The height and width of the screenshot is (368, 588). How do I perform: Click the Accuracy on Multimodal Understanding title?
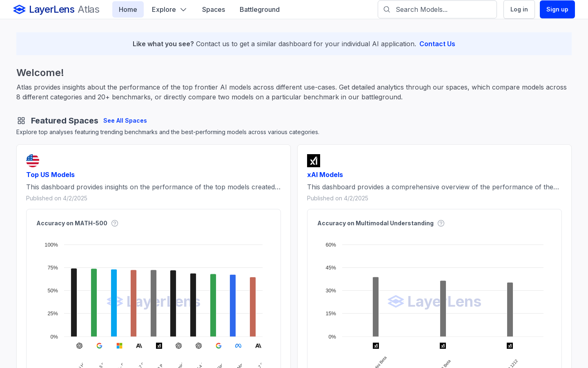pos(376,223)
